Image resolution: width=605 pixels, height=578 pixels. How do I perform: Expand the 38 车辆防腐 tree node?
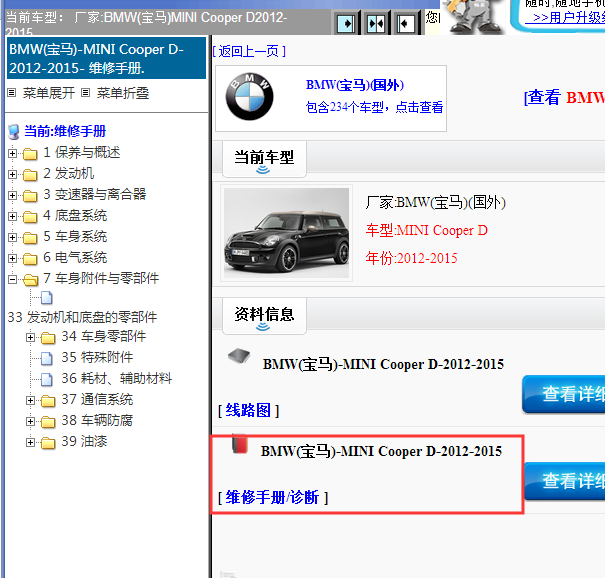pyautogui.click(x=30, y=421)
